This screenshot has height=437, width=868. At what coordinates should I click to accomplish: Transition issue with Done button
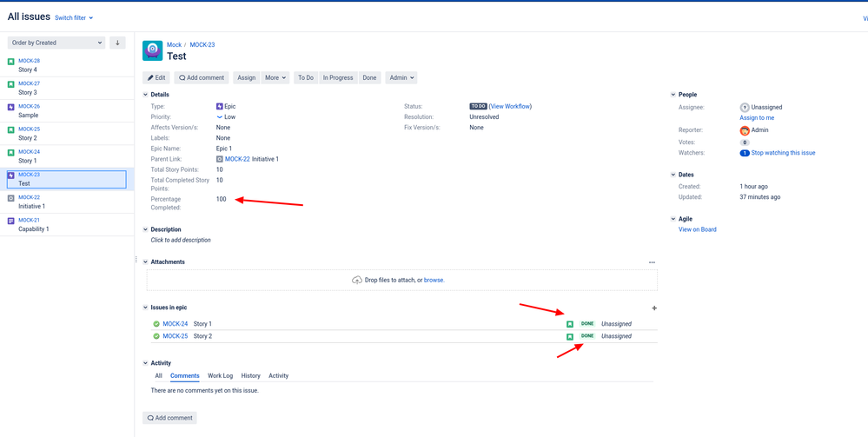[369, 77]
